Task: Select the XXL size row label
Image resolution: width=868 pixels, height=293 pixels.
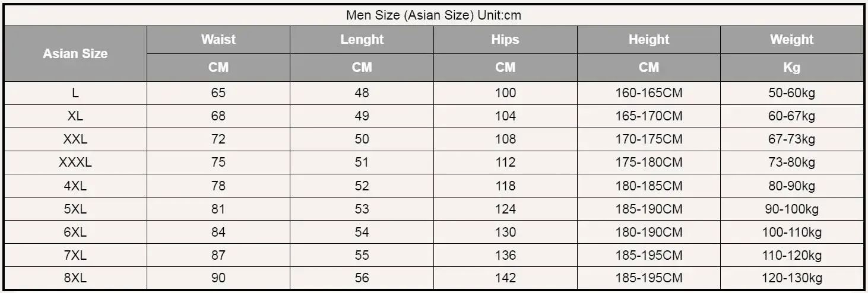Action: click(75, 139)
